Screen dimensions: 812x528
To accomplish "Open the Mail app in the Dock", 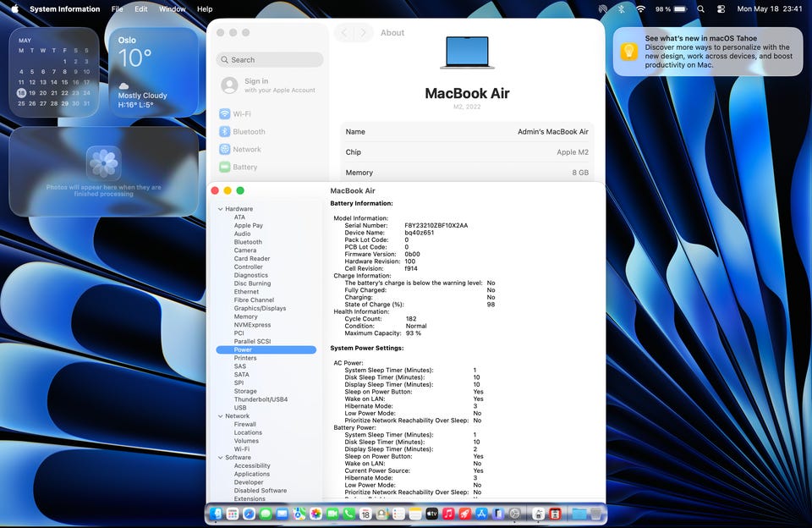I will (x=283, y=514).
